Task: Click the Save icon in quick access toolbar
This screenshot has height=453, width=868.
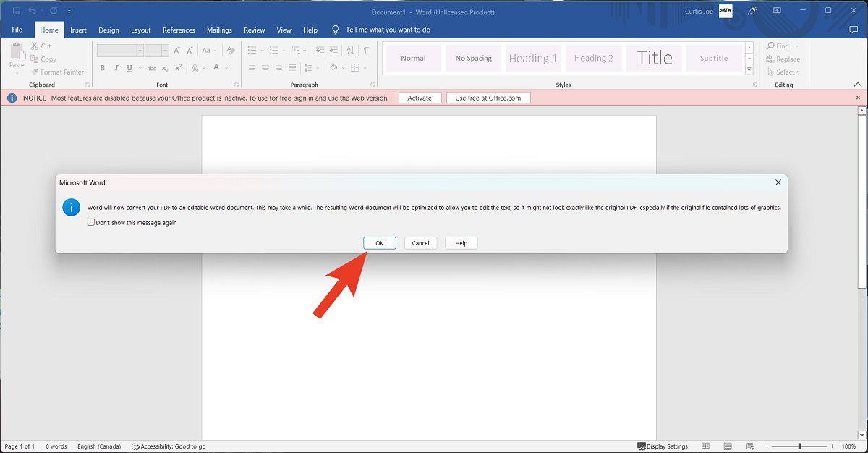Action: (x=16, y=12)
